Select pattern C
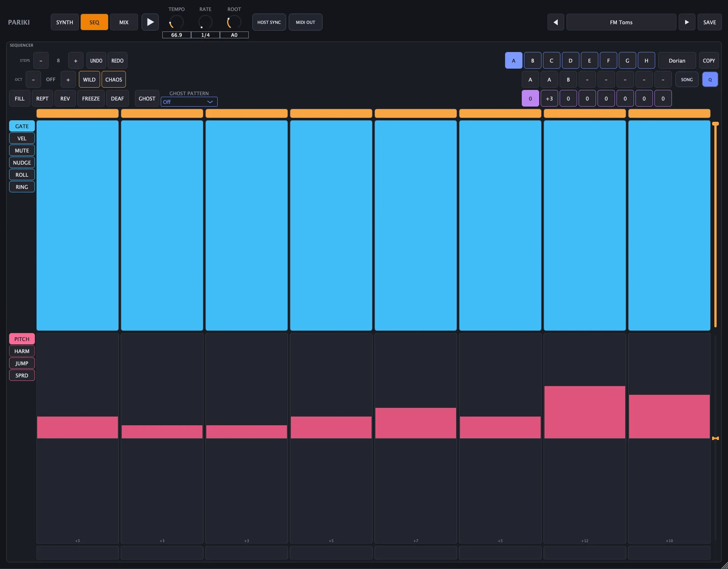The height and width of the screenshot is (569, 728). [552, 61]
